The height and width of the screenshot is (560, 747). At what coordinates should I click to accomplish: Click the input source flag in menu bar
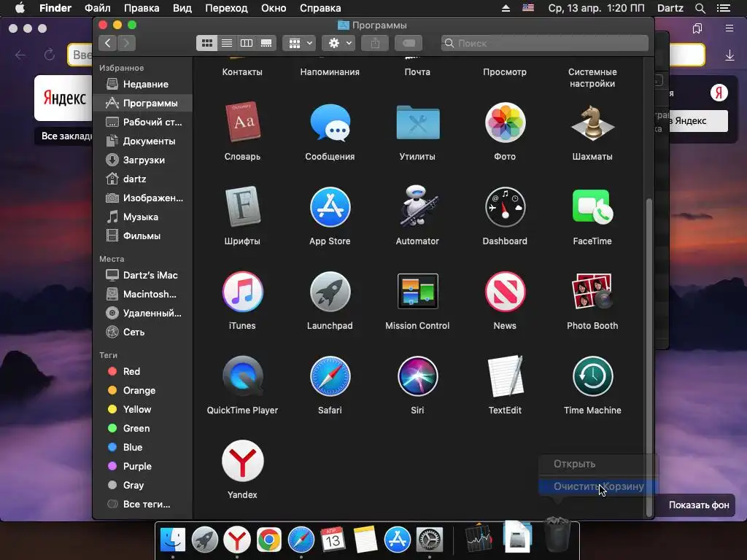(528, 8)
